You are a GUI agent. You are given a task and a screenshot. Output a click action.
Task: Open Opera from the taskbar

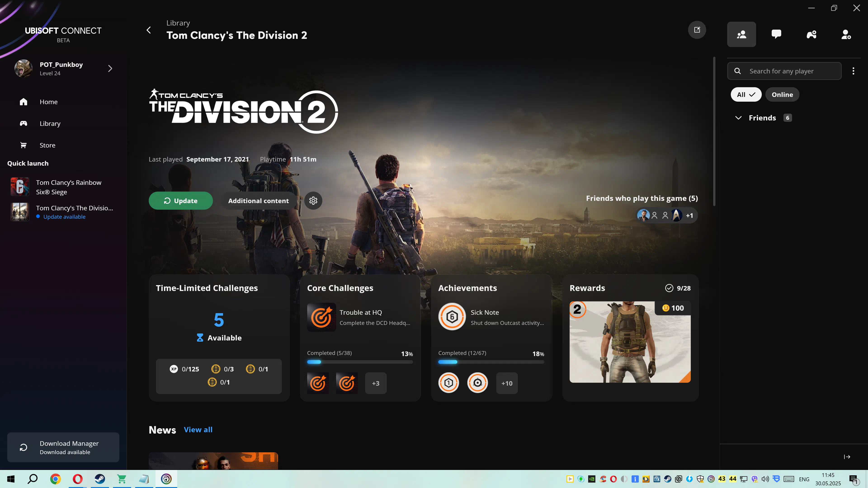click(x=78, y=479)
